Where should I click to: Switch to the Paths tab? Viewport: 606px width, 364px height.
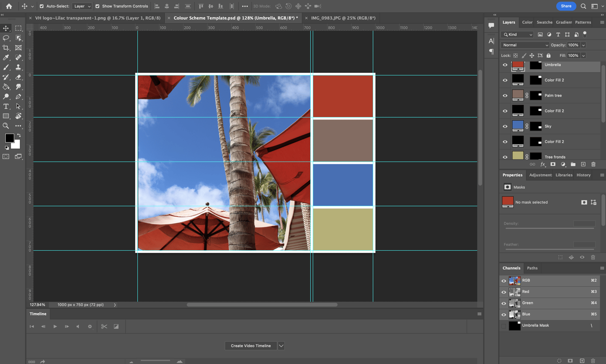532,268
